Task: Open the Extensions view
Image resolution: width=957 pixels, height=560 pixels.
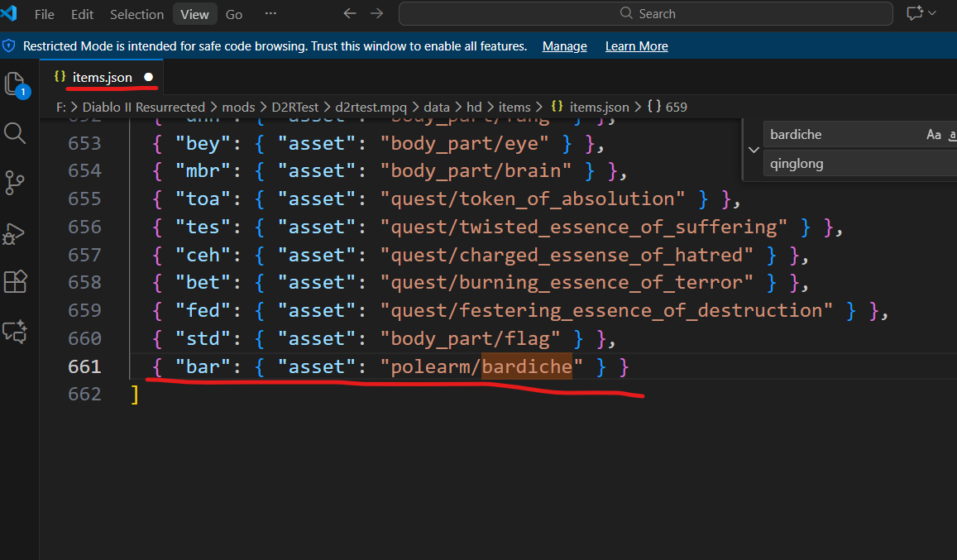Action: click(x=15, y=283)
